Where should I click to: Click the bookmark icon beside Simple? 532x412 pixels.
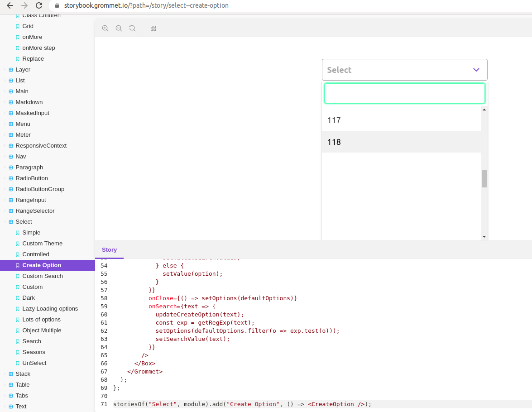(18, 232)
